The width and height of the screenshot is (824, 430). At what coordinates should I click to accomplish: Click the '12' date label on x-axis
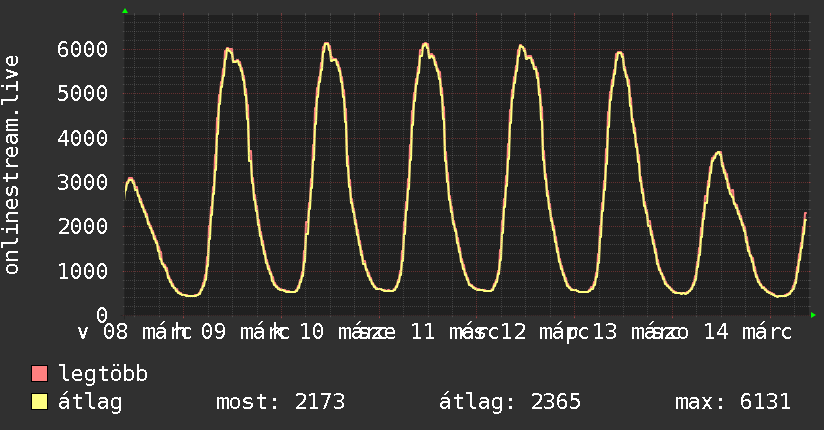pyautogui.click(x=513, y=332)
